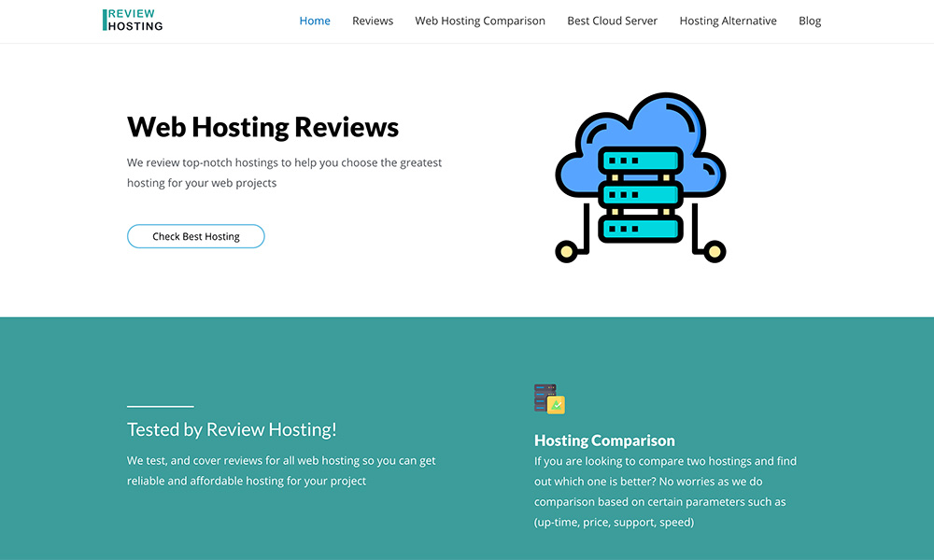Screen dimensions: 934x560
Task: Click the Tested by Review Hosting! heading
Action: [x=232, y=429]
